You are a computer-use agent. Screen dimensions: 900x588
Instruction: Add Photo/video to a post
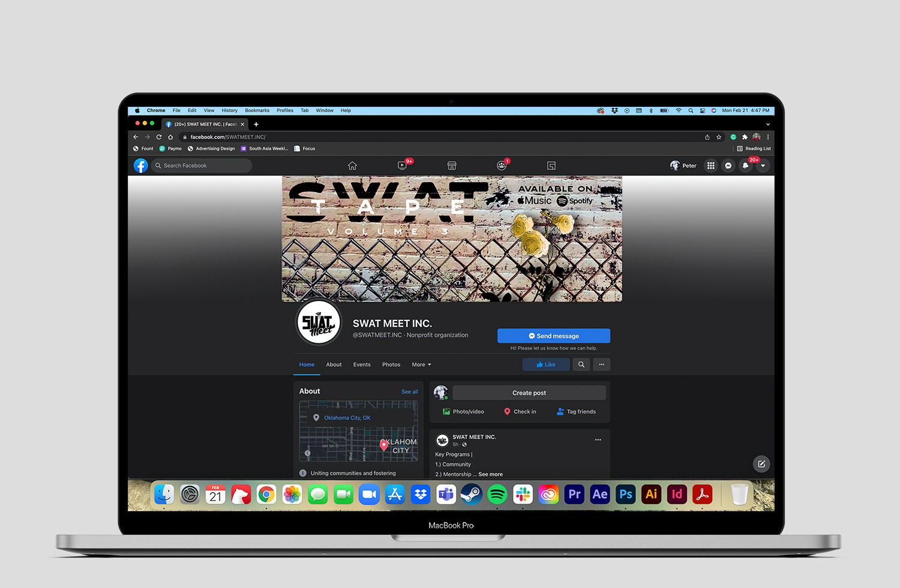(x=463, y=412)
